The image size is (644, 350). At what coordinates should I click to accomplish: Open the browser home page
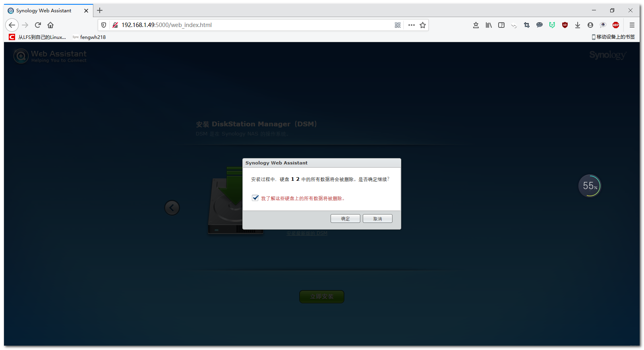[50, 25]
